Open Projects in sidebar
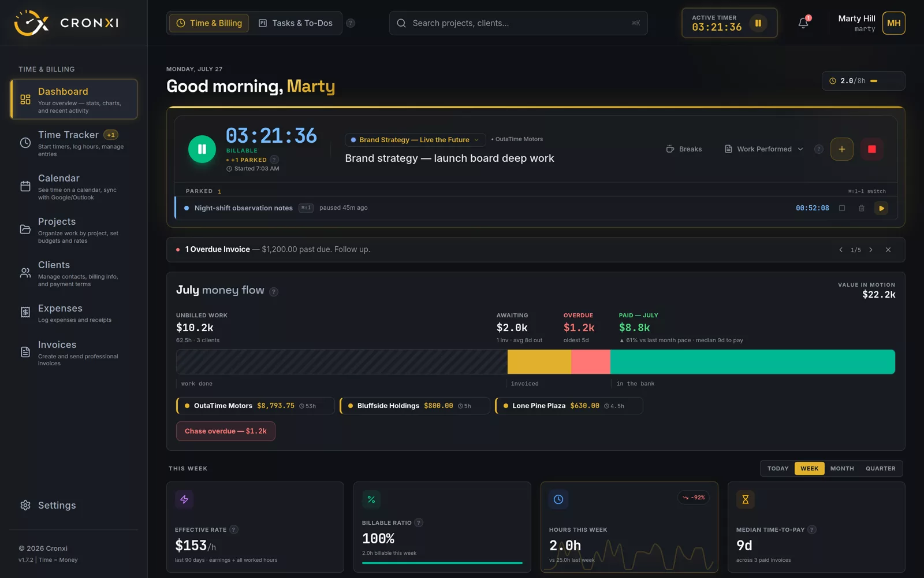 74,229
